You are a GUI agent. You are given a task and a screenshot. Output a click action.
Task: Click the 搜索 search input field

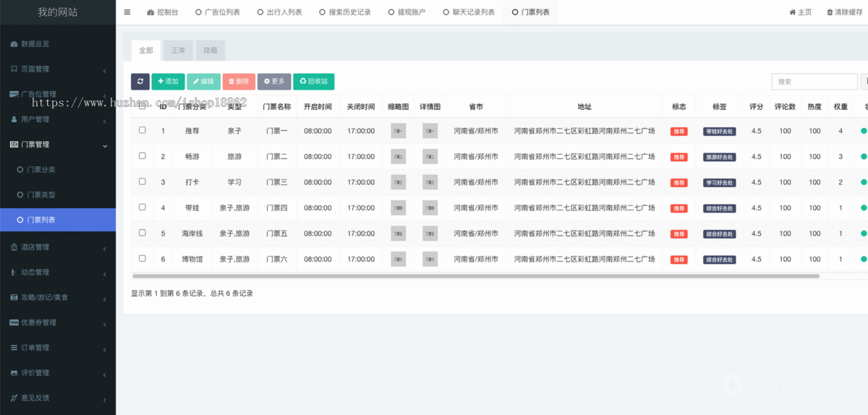pyautogui.click(x=814, y=82)
